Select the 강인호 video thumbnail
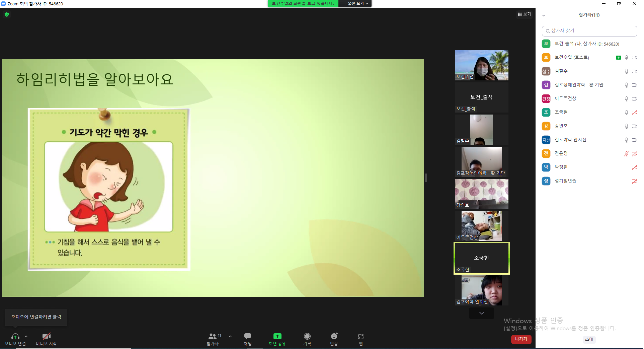This screenshot has height=349, width=644. 482,194
